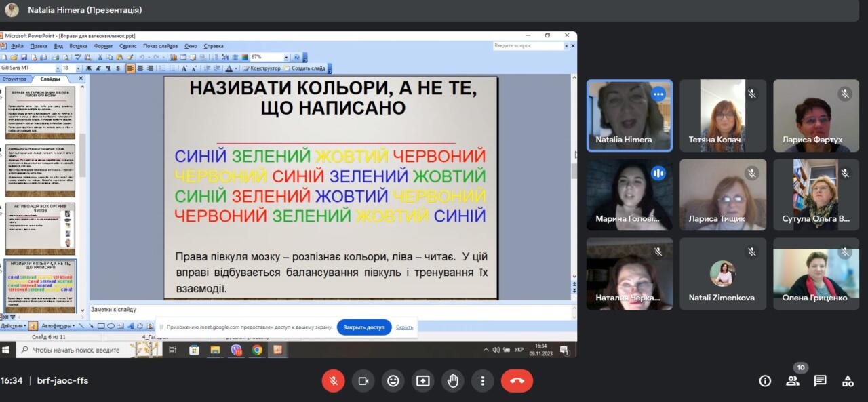Click the Конструктор button
This screenshot has width=868, height=402.
tap(262, 68)
